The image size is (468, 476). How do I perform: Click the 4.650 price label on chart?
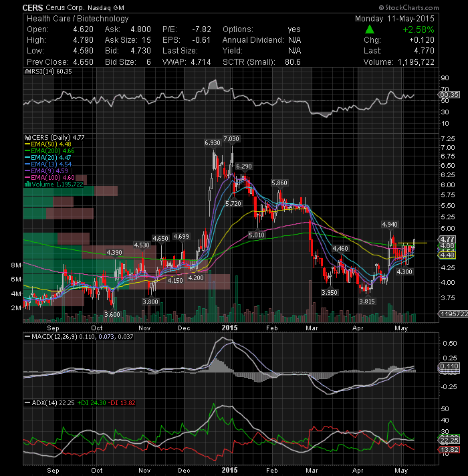160,238
